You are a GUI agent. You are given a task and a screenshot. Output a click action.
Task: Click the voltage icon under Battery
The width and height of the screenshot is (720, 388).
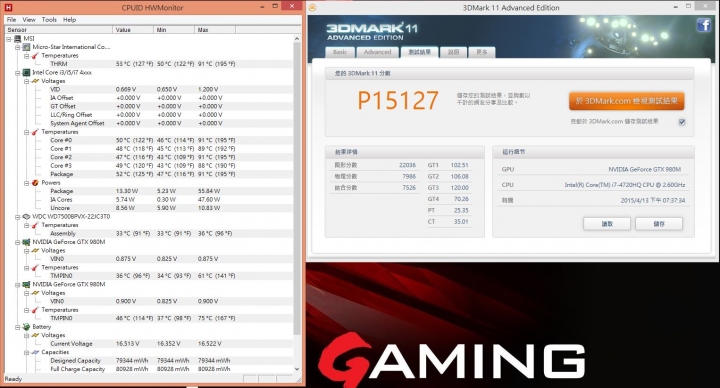(x=35, y=335)
